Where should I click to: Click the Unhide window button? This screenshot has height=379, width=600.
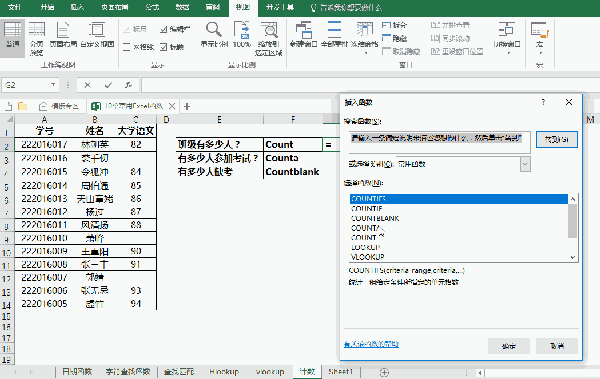(x=401, y=51)
